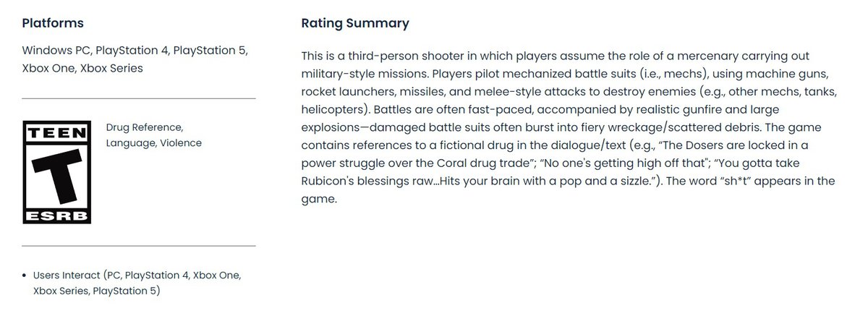Click Windows PC in the Platforms list
This screenshot has width=868, height=316.
point(56,51)
